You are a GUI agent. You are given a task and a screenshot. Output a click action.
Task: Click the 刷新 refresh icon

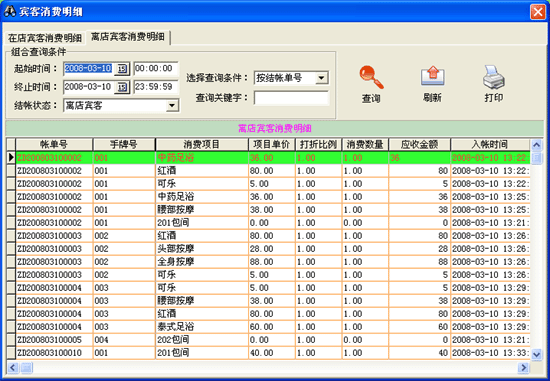[432, 76]
